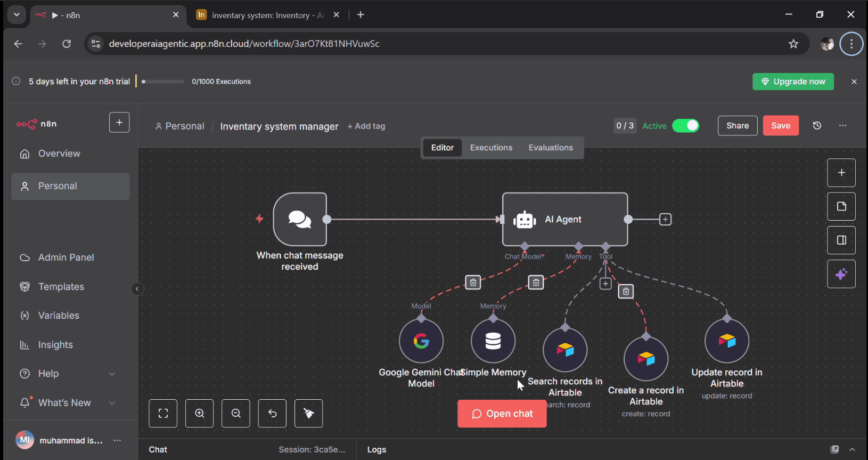Open the focus panel icon
Viewport: 868px width, 460px height.
(x=841, y=240)
